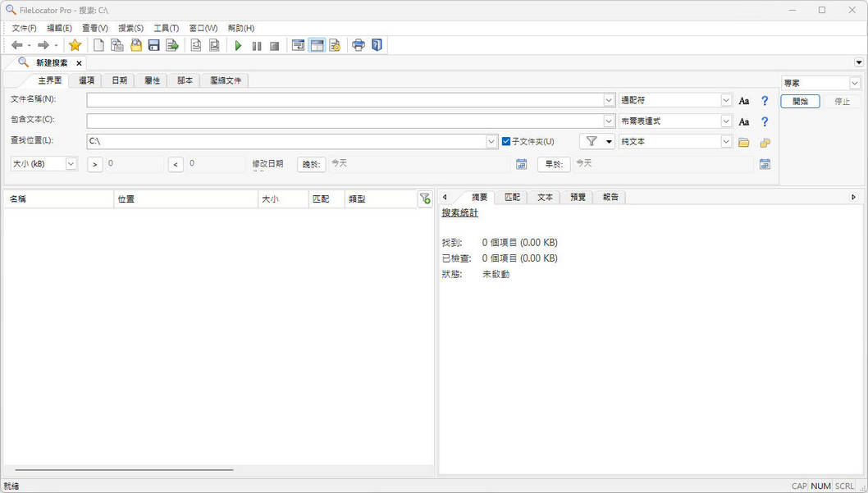Pause the current search

257,45
